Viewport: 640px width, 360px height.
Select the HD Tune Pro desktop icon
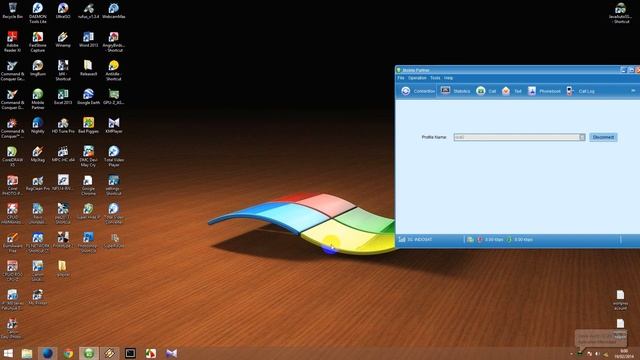pos(63,126)
